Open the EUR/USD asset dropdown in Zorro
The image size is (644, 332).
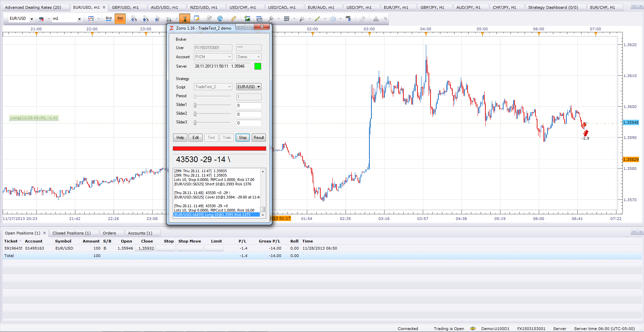(249, 87)
